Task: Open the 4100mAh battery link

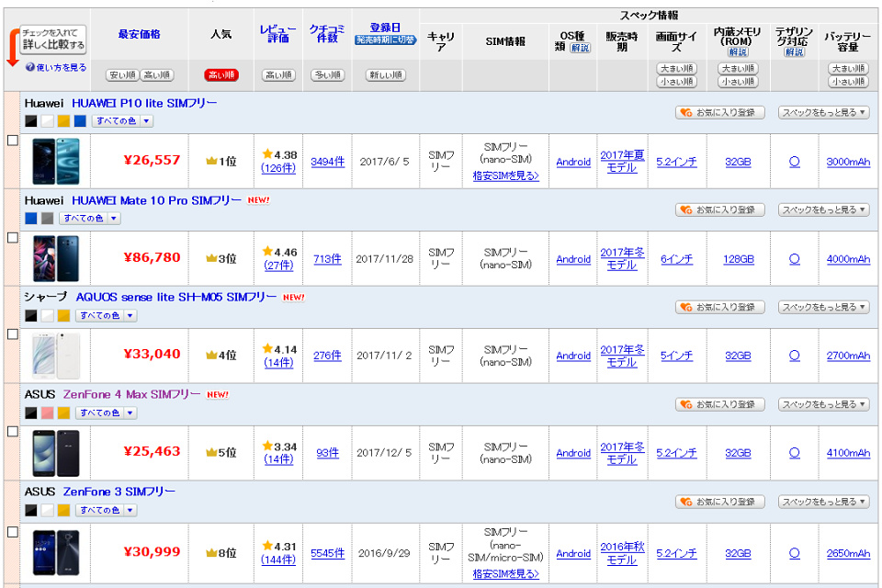Action: click(848, 453)
